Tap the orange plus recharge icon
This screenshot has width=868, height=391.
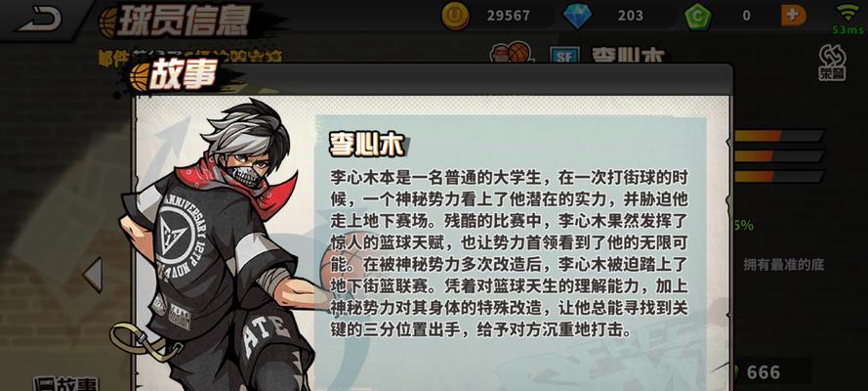coord(794,16)
